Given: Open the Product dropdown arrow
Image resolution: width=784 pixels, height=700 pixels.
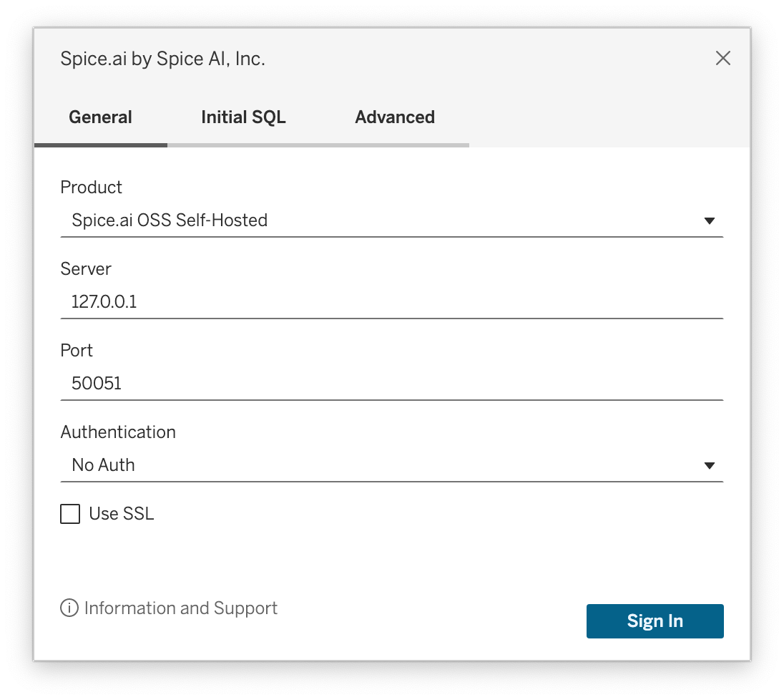Looking at the screenshot, I should tap(710, 220).
